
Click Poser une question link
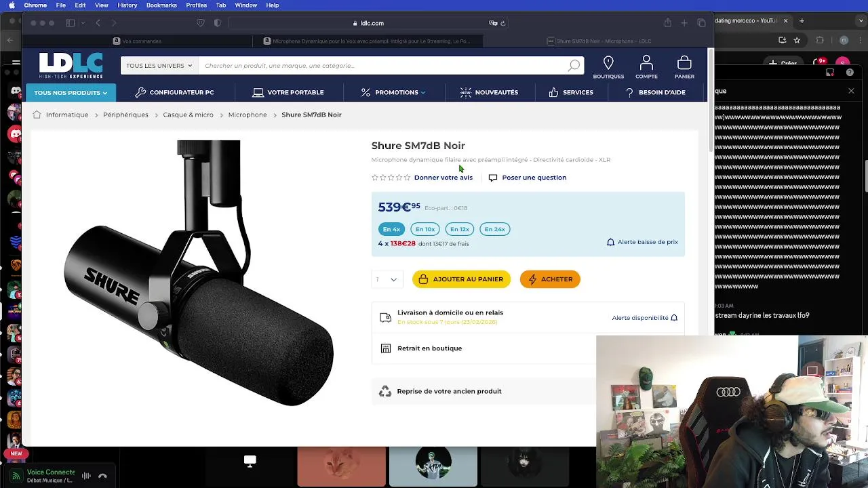[527, 178]
